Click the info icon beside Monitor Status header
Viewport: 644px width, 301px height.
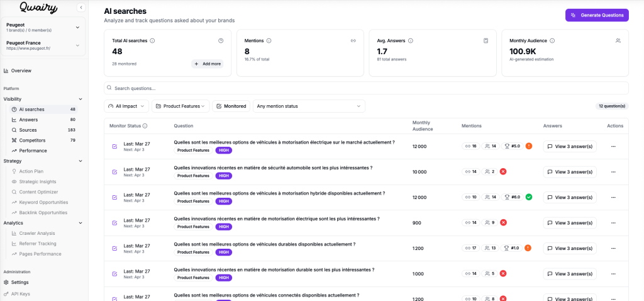point(145,126)
